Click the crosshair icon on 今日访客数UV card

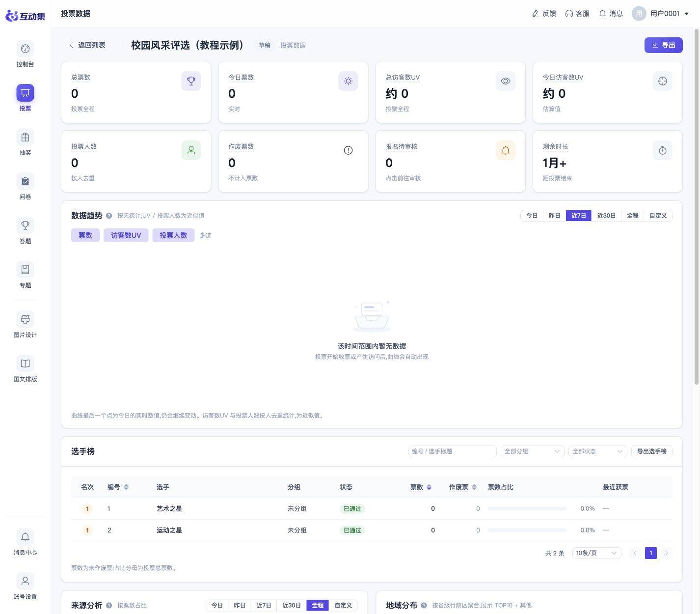[663, 81]
